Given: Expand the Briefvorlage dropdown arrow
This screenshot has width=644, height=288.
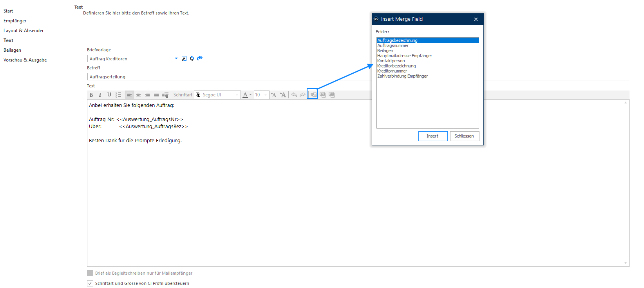Looking at the screenshot, I should (x=176, y=59).
